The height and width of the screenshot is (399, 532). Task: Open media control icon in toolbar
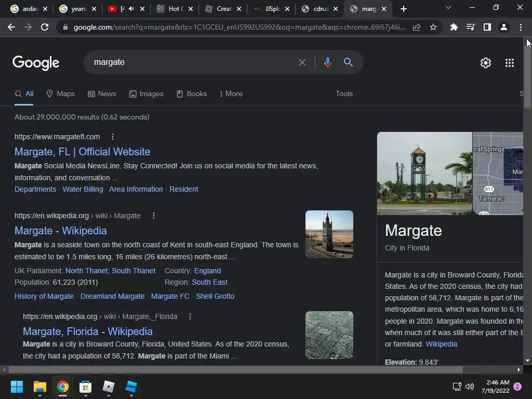click(470, 27)
